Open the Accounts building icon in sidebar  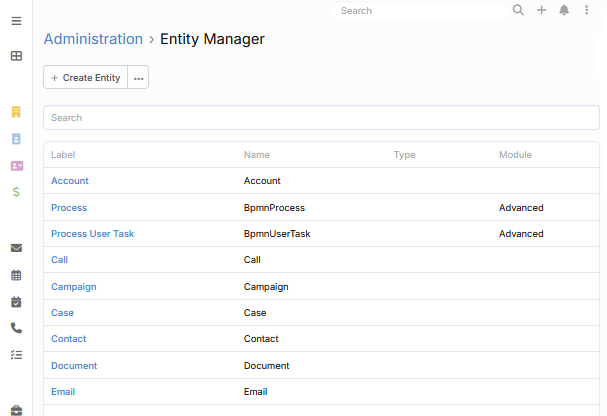coord(16,112)
